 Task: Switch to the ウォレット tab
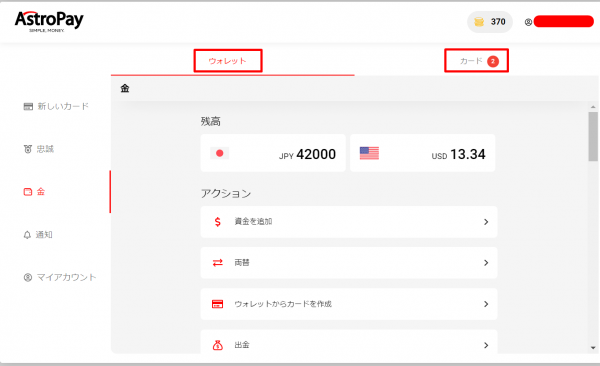[228, 61]
